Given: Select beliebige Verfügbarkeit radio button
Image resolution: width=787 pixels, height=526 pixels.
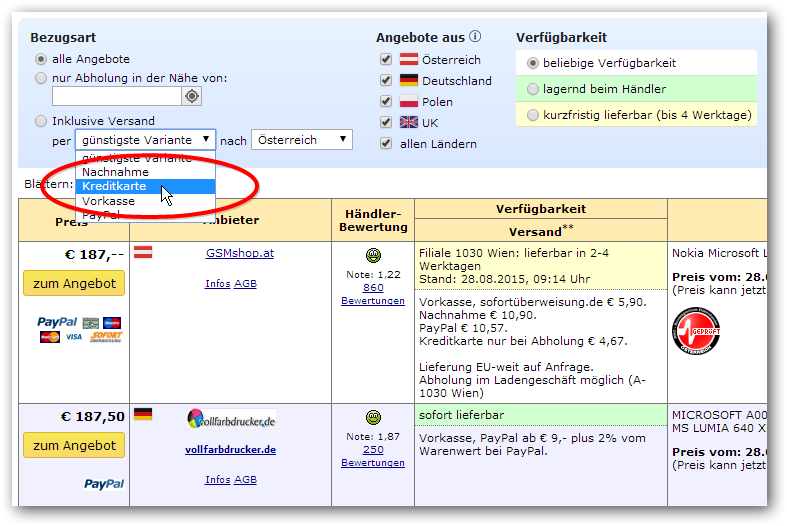Looking at the screenshot, I should click(x=533, y=63).
